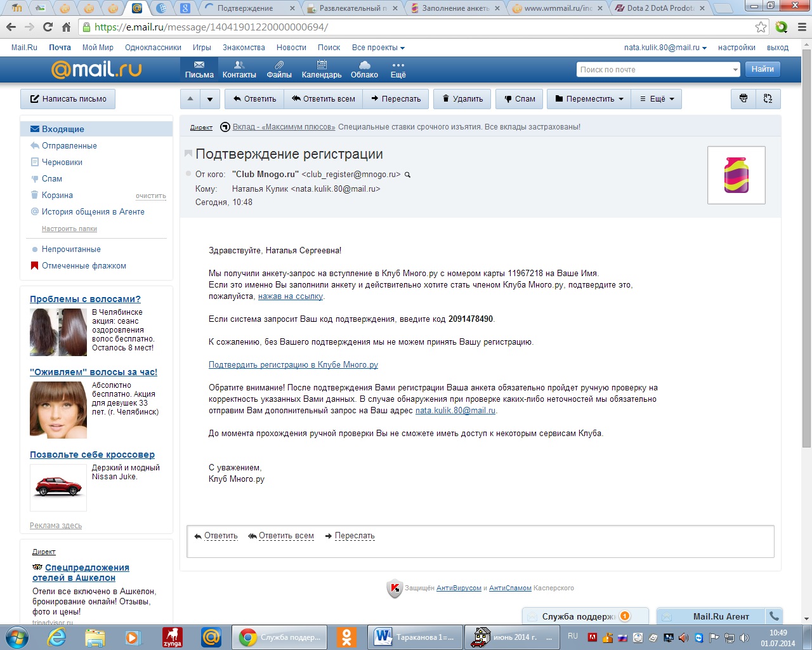Click the Club Mnogo.ru sender avatar
This screenshot has height=650, width=812.
coord(737,175)
